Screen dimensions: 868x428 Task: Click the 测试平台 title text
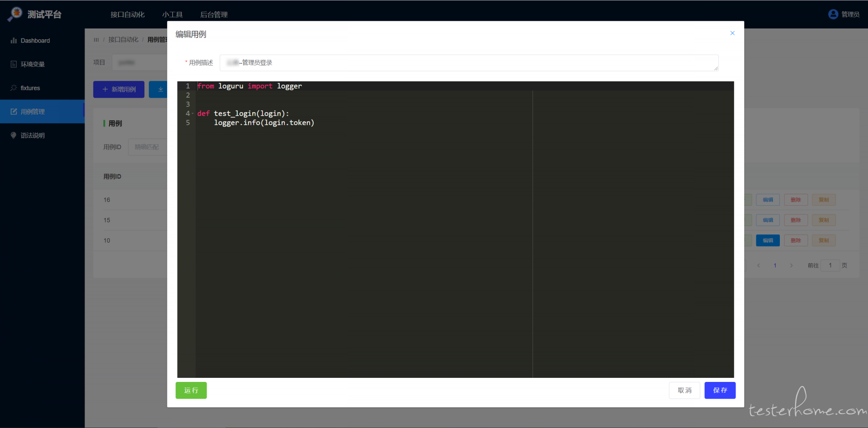(x=44, y=14)
